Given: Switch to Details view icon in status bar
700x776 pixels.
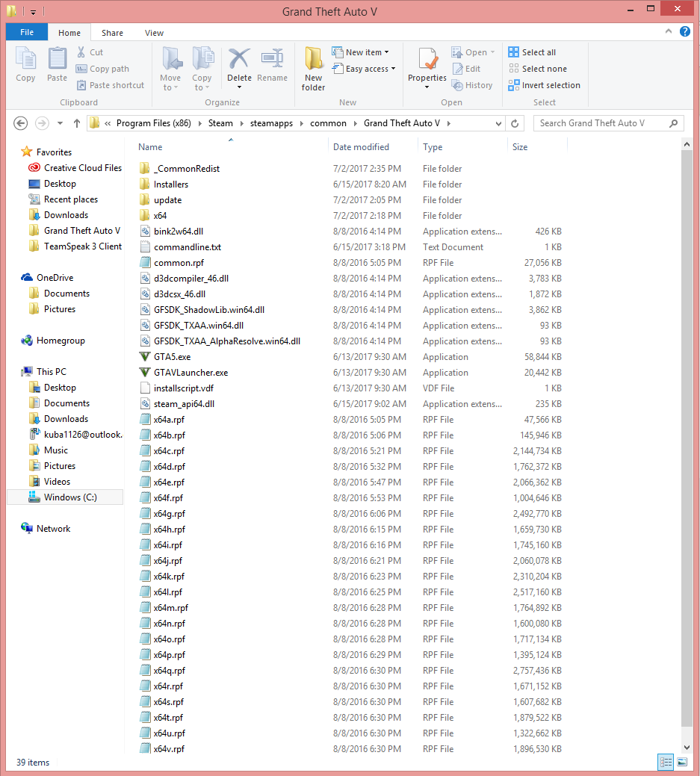Looking at the screenshot, I should point(666,762).
